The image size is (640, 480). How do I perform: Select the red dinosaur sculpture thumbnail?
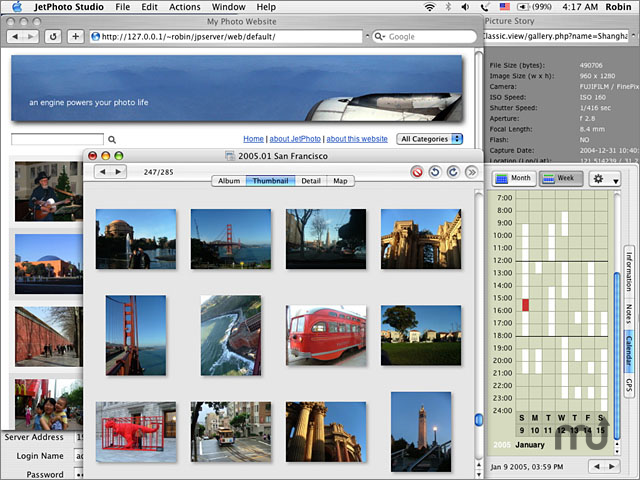coord(136,432)
